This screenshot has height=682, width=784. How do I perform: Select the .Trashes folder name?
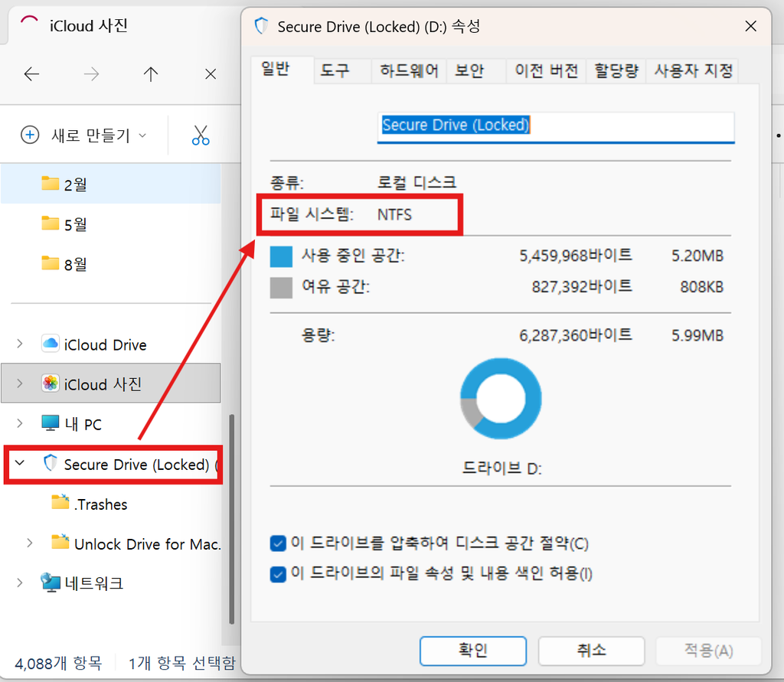[x=101, y=504]
